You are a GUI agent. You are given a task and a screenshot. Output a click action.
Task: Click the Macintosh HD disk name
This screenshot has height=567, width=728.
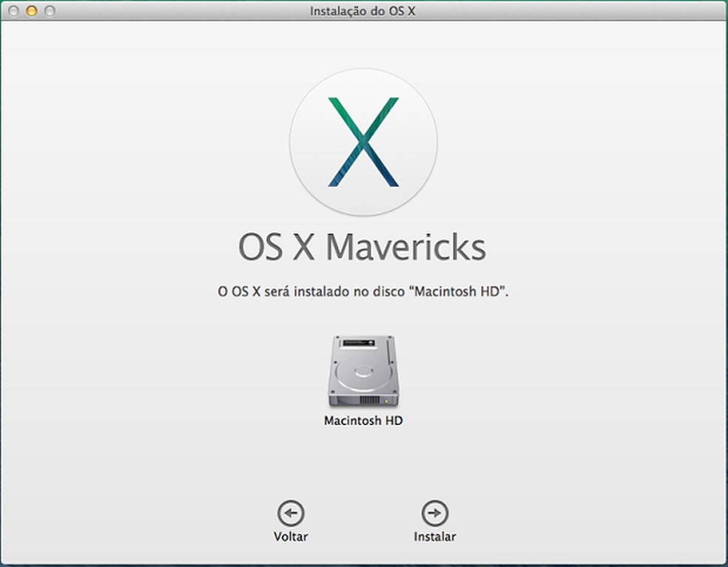coord(363,421)
